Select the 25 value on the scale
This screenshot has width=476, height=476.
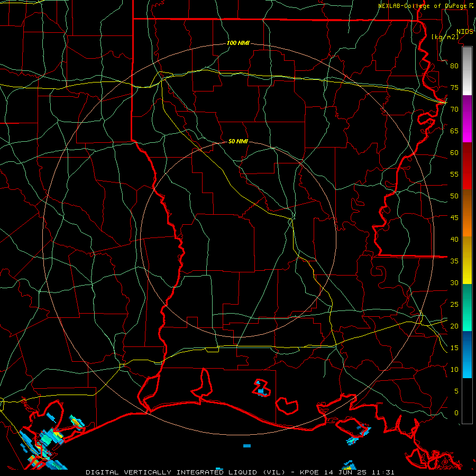coord(454,305)
